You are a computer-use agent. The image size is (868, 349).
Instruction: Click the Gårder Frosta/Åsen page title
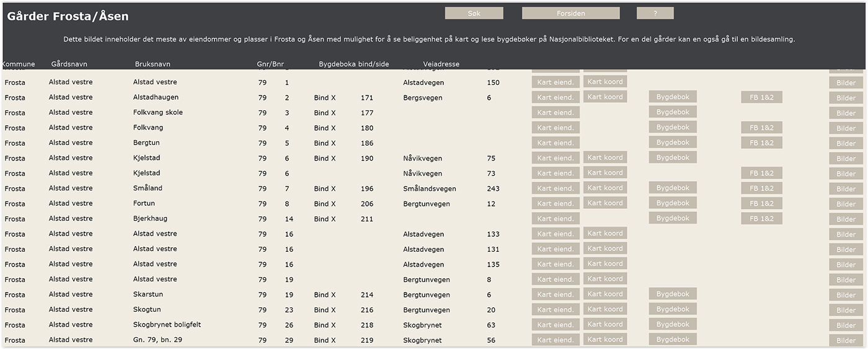pos(68,17)
